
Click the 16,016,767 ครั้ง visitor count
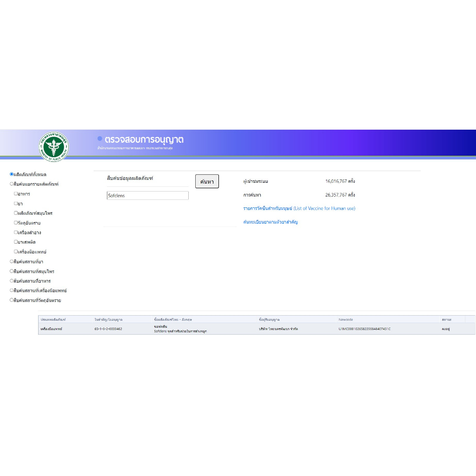pos(340,181)
